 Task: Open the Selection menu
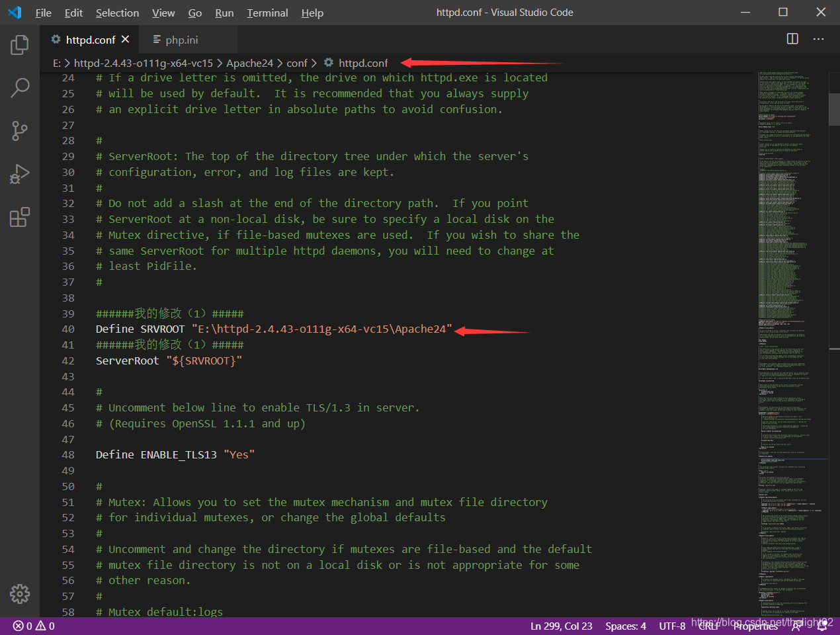pos(117,13)
